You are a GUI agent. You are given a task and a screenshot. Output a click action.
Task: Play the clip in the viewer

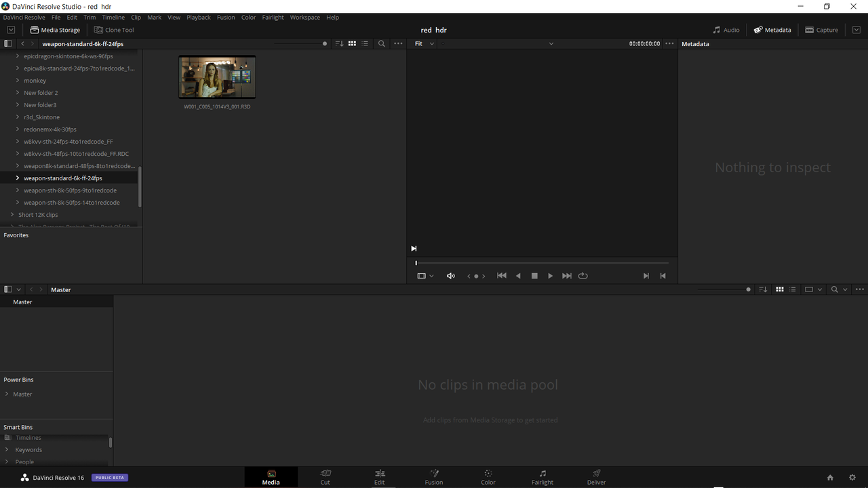click(550, 276)
